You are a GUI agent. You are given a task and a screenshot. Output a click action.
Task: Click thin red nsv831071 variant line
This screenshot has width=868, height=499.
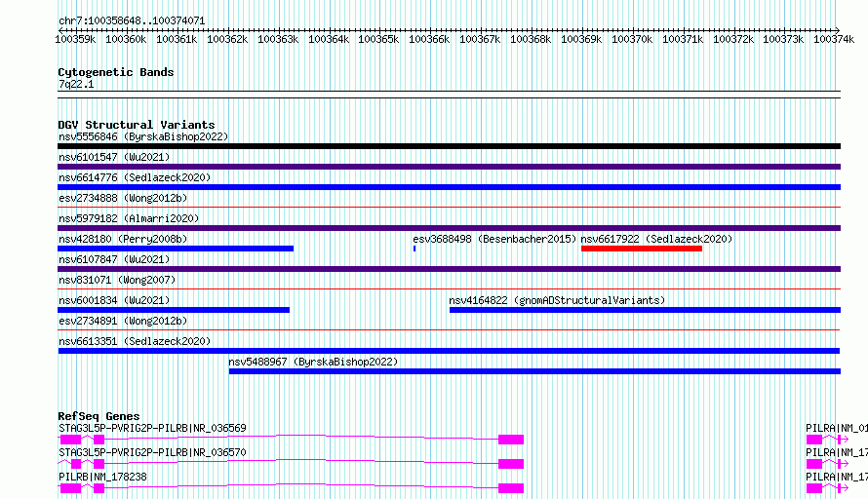[x=449, y=289]
